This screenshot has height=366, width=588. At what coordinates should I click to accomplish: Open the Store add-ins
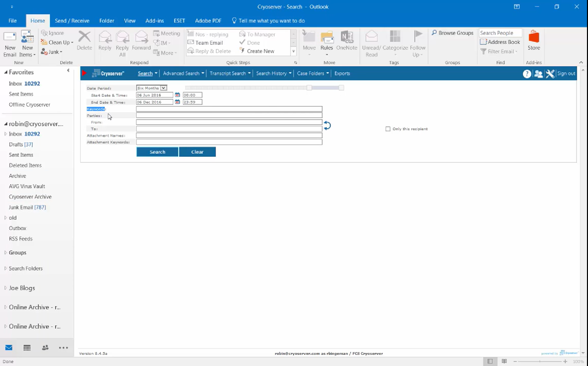[534, 41]
